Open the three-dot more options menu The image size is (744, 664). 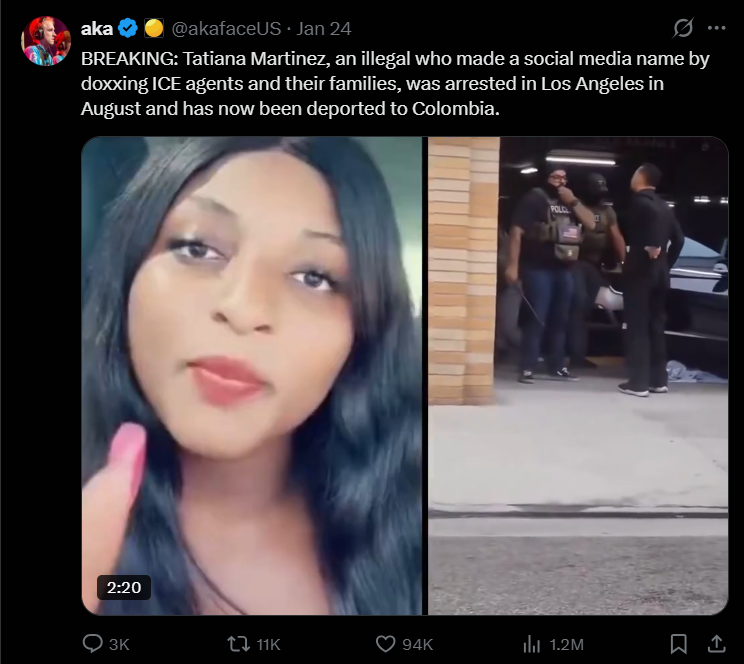[716, 28]
